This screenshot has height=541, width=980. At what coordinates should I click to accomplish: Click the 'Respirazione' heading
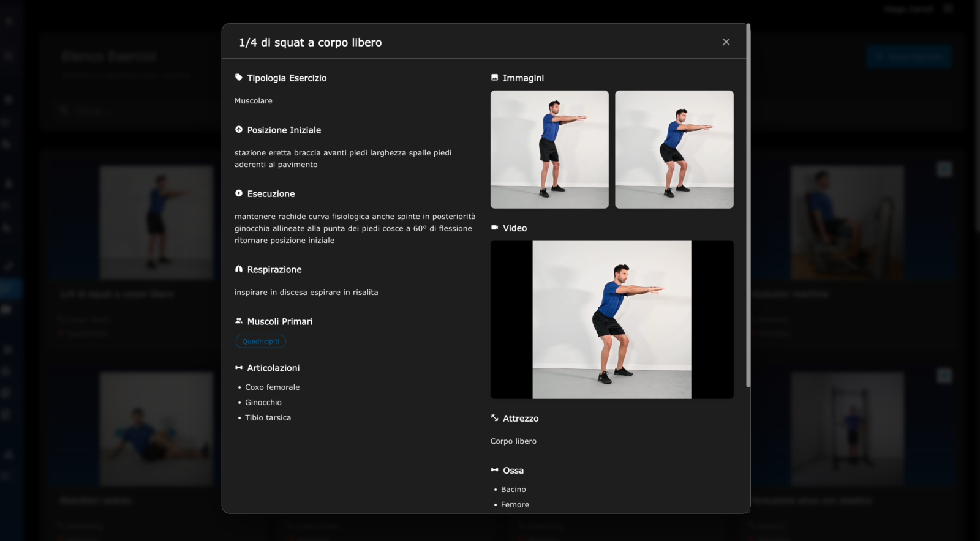coord(274,269)
